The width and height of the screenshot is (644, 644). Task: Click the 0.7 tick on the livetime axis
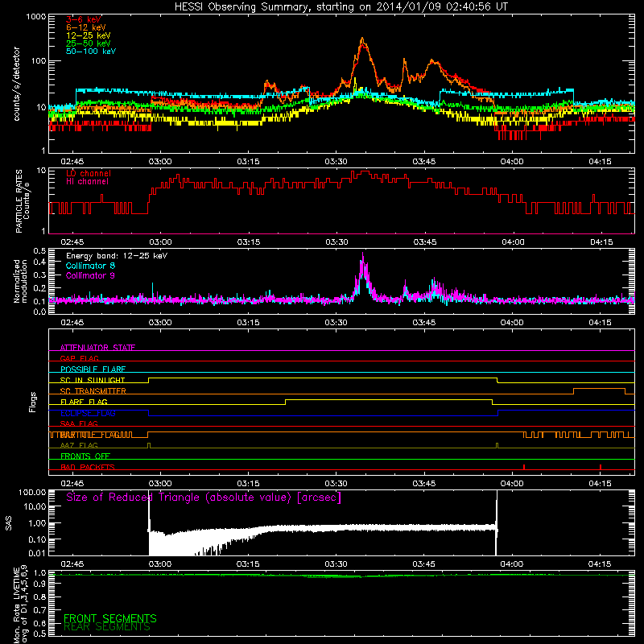tap(39, 610)
